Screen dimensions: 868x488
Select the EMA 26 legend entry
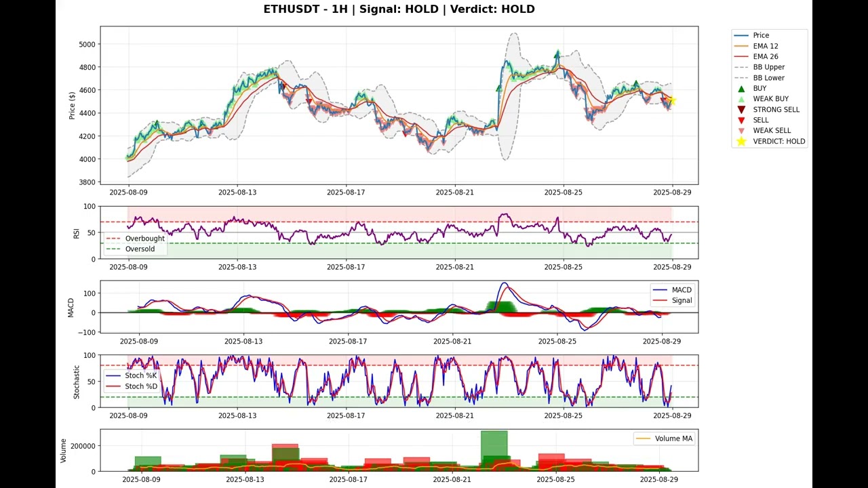756,57
